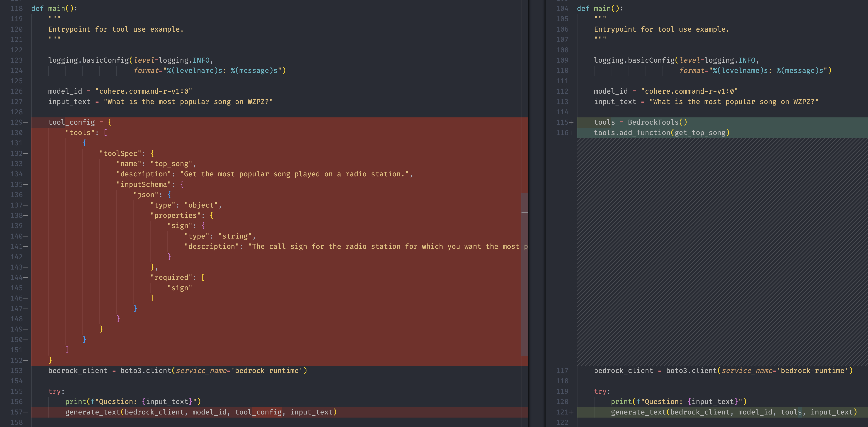Click 'tools.add_function(get_top_song)' on line 116
868x427 pixels.
662,133
